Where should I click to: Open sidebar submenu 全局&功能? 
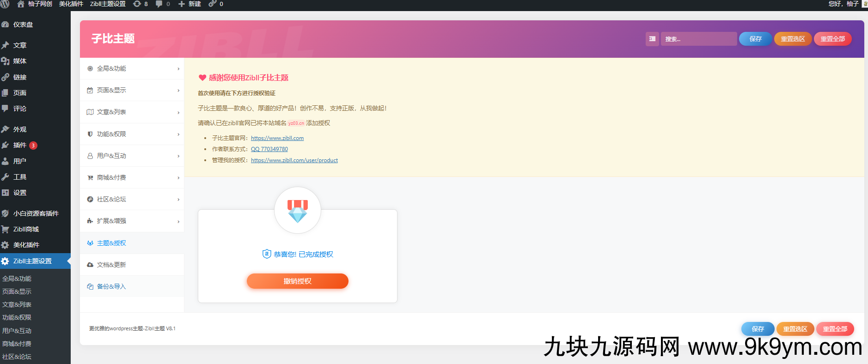pyautogui.click(x=17, y=279)
